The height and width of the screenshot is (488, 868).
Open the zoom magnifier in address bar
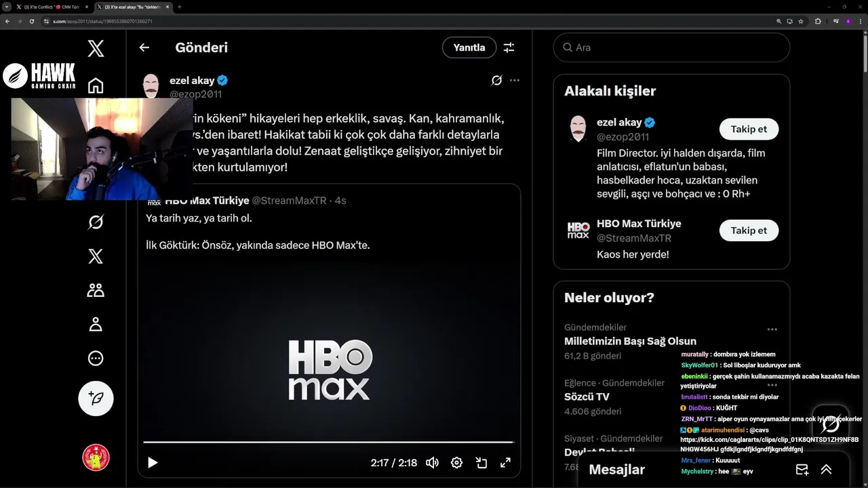coord(779,21)
